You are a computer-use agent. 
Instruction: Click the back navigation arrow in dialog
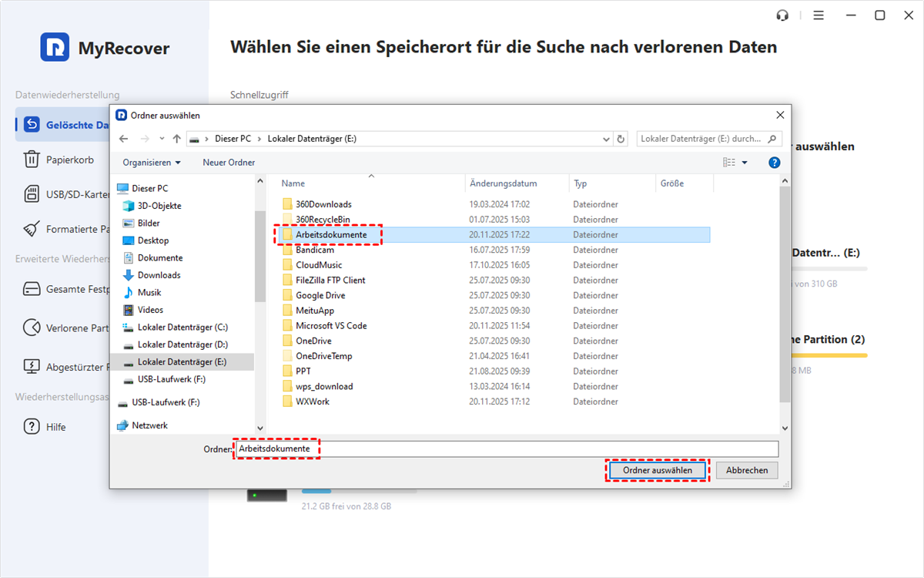point(124,139)
